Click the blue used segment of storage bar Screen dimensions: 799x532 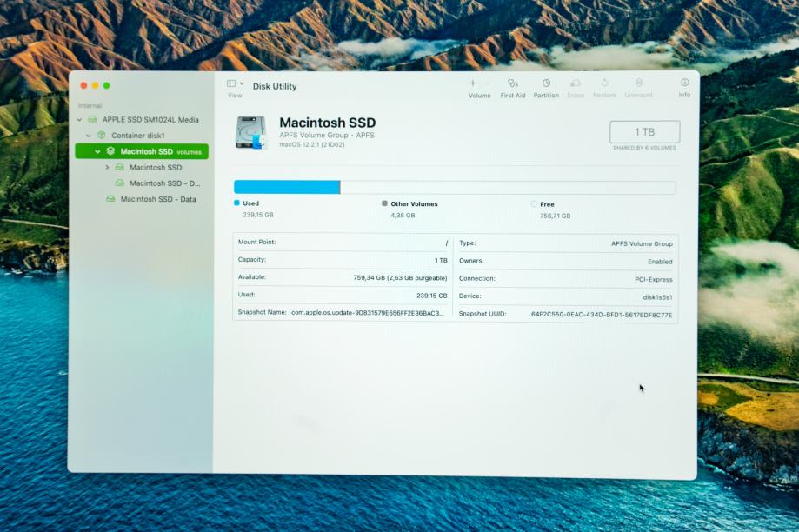(287, 187)
